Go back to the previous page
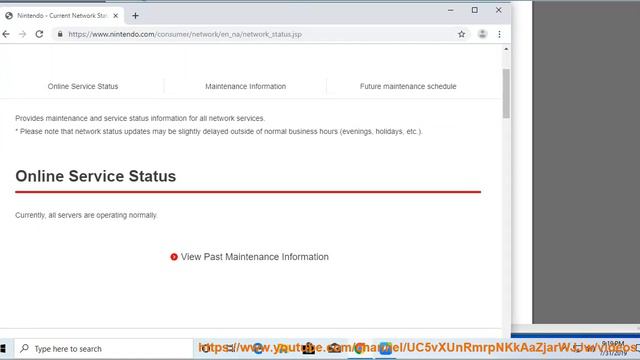 coord(6,34)
